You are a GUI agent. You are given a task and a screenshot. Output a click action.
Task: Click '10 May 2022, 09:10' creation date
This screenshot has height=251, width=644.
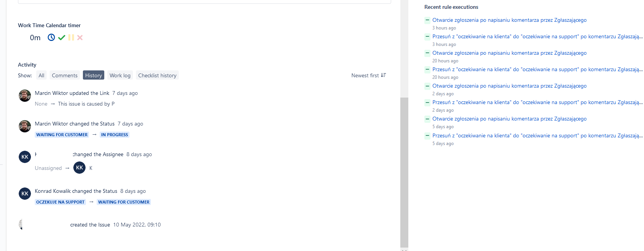click(137, 225)
